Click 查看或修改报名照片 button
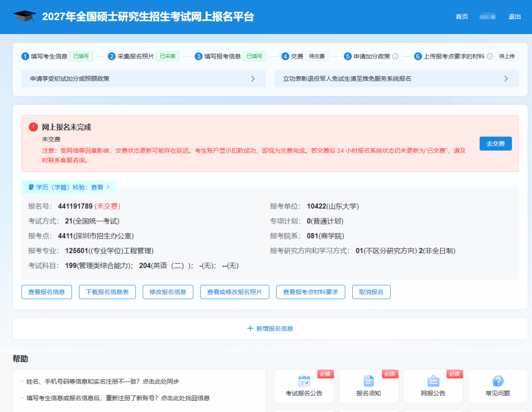This screenshot has height=412, width=532. tap(235, 292)
